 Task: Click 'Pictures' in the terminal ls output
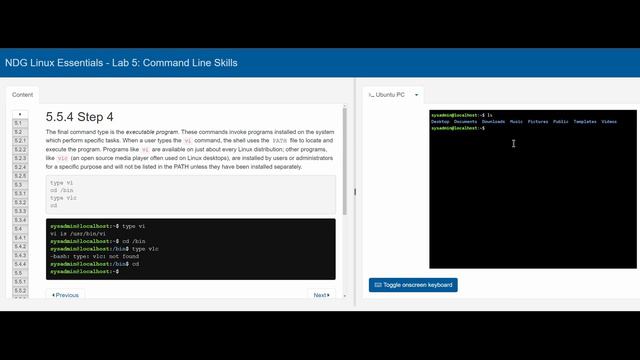pyautogui.click(x=538, y=122)
